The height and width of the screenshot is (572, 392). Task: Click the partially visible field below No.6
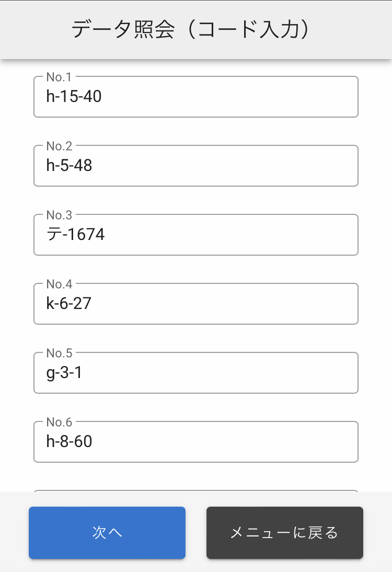[x=195, y=491]
